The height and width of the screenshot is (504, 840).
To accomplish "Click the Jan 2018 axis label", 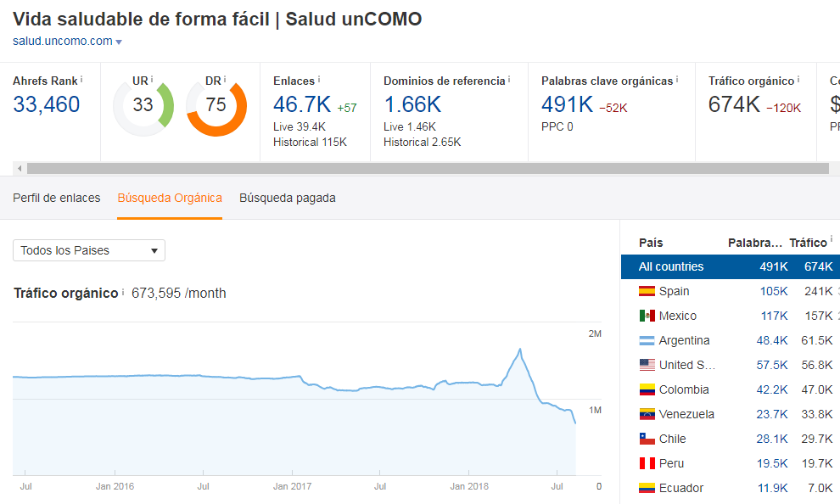I will click(469, 486).
